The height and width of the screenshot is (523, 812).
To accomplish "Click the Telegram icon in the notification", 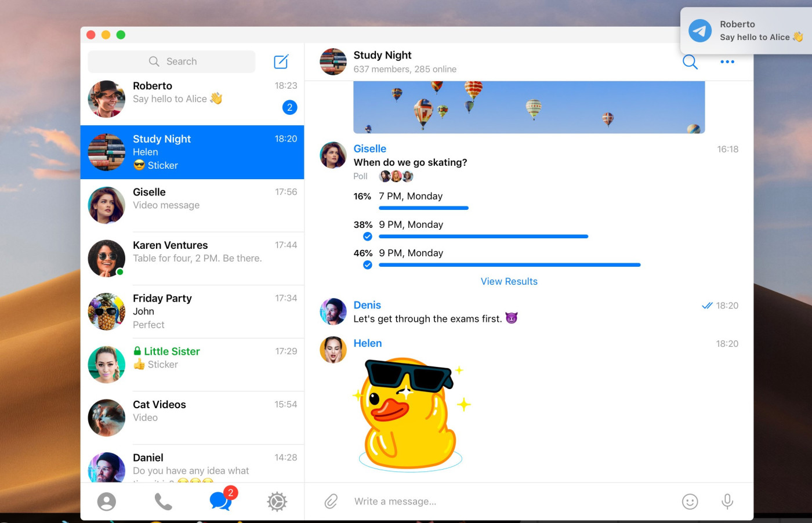I will (700, 31).
